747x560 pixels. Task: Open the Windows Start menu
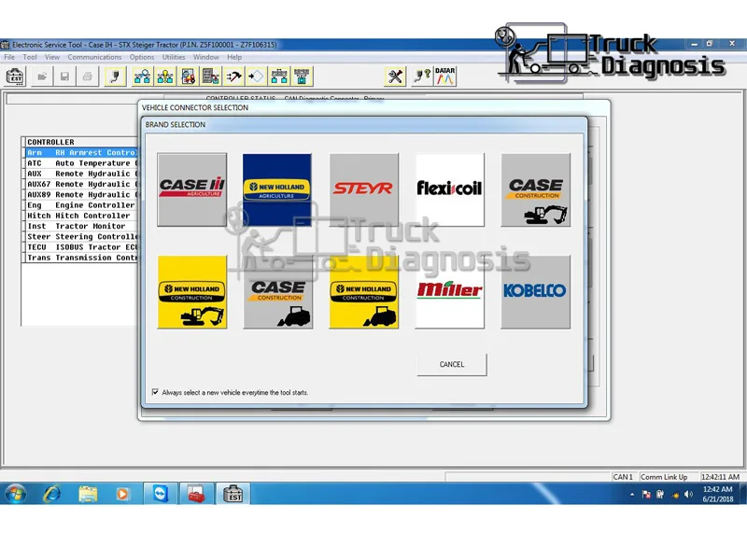pyautogui.click(x=15, y=494)
